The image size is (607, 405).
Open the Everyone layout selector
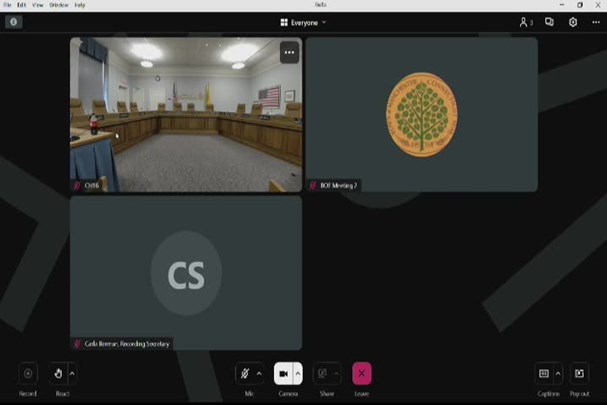click(304, 22)
